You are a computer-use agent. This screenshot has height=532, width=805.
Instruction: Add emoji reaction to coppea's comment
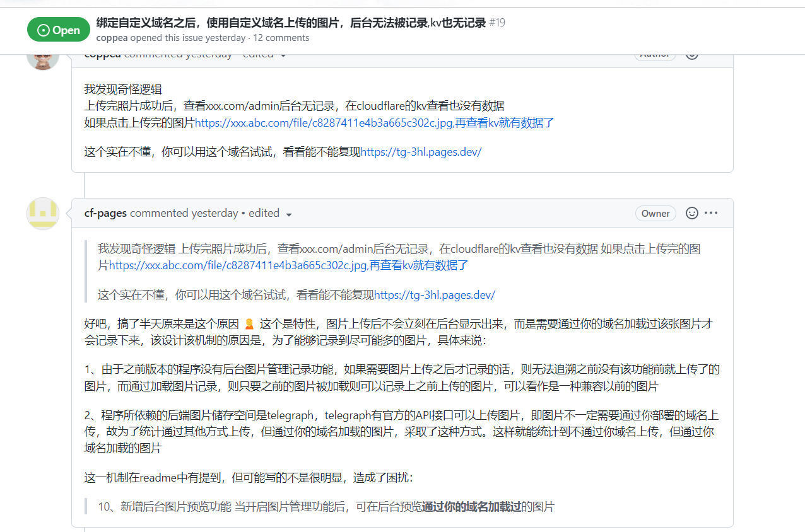point(692,55)
